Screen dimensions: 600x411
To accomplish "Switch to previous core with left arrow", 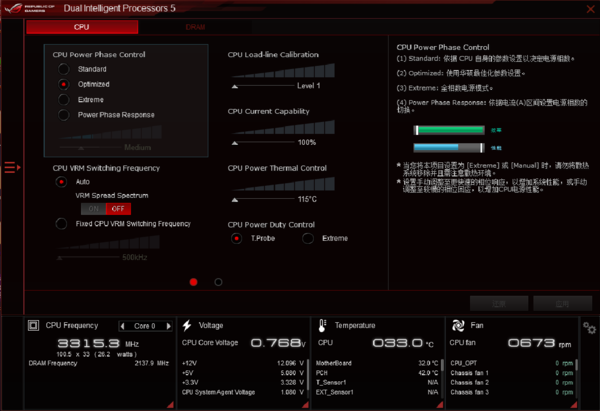I will [x=122, y=326].
